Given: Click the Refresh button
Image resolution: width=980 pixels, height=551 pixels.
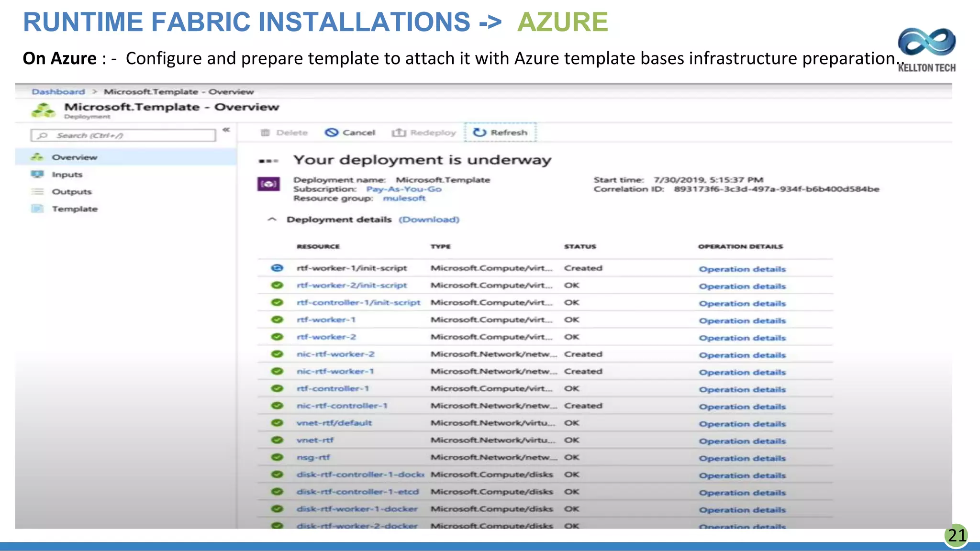Looking at the screenshot, I should point(501,132).
